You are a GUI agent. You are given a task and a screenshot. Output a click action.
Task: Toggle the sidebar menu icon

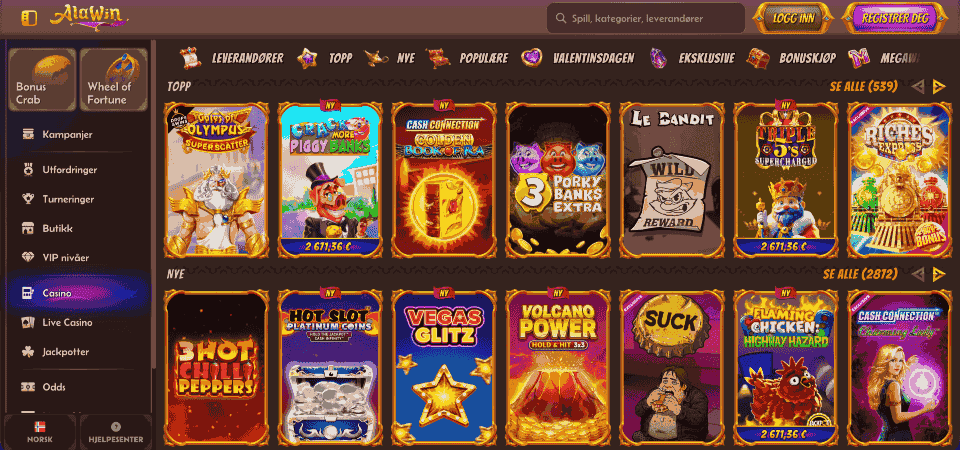[x=29, y=18]
